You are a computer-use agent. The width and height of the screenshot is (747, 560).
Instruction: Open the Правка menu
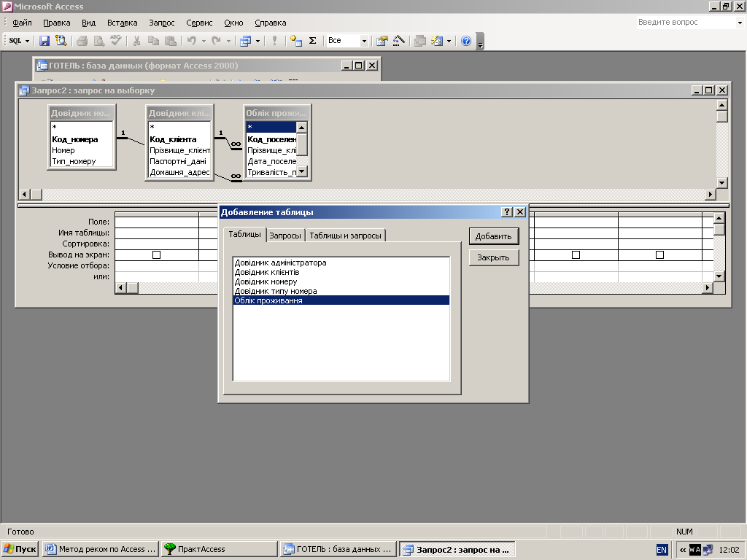(57, 23)
